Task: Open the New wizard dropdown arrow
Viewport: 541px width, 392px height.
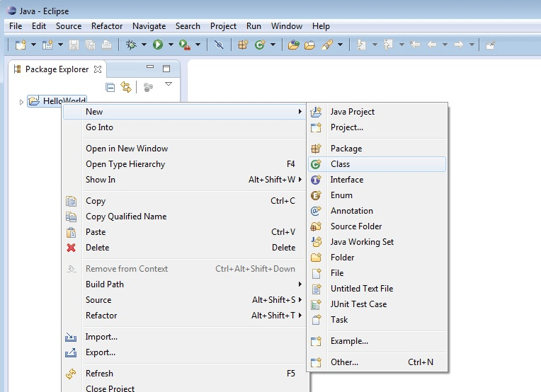Action: click(x=33, y=45)
